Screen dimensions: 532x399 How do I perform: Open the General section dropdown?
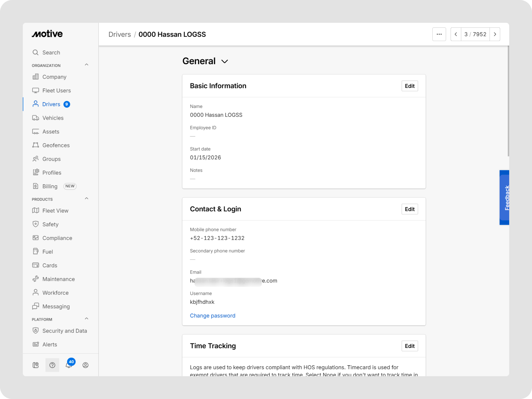click(224, 61)
